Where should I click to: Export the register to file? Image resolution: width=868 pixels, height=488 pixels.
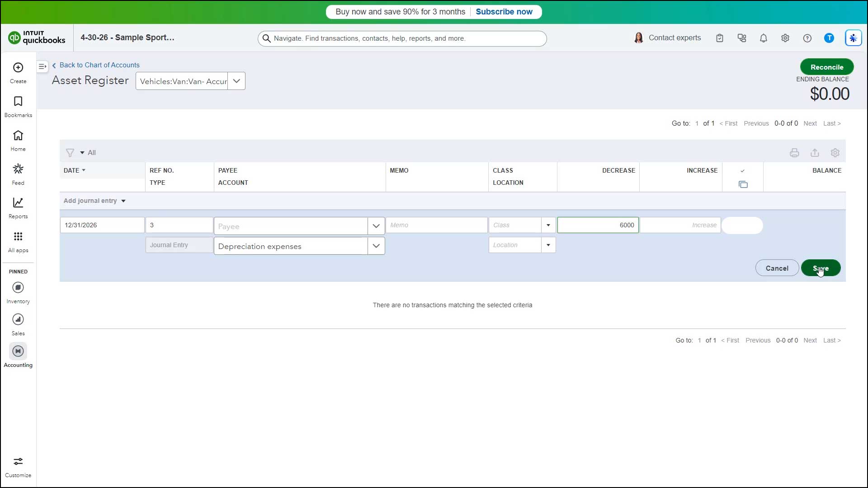(x=815, y=153)
